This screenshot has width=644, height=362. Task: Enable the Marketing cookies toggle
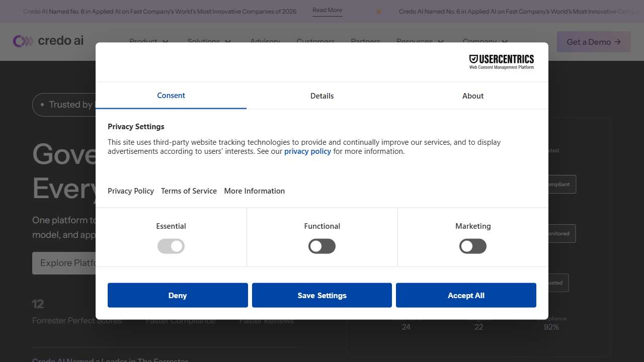(x=473, y=246)
